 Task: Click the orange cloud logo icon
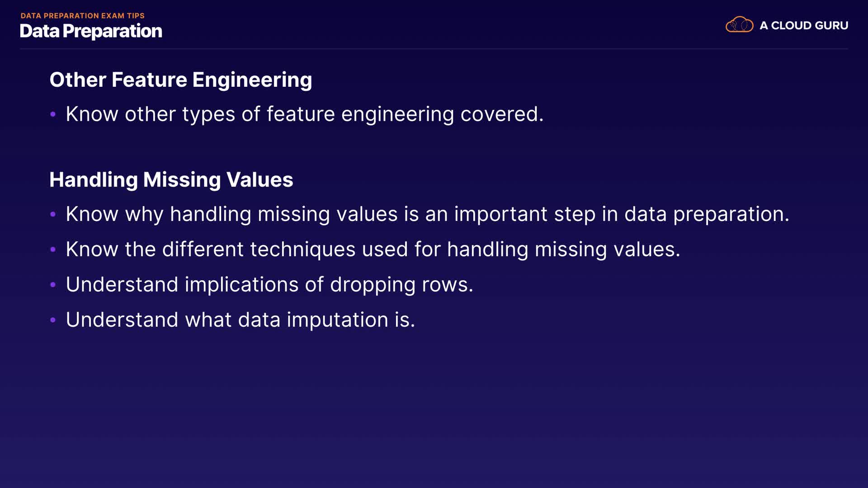click(739, 24)
